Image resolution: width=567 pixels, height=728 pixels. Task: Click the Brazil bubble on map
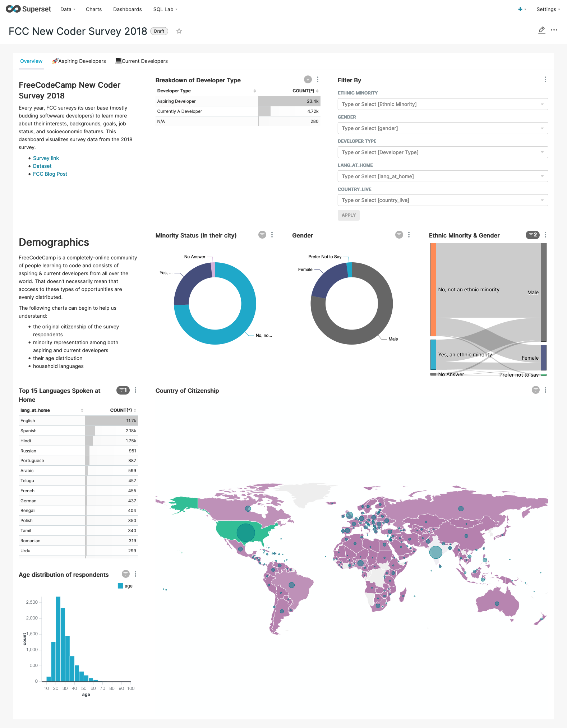pos(292,585)
